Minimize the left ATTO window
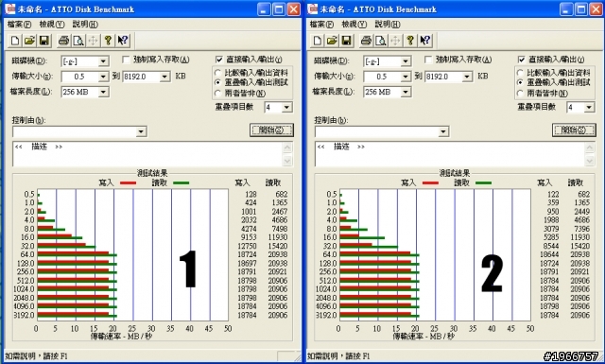This screenshot has width=605, height=364. pos(265,9)
